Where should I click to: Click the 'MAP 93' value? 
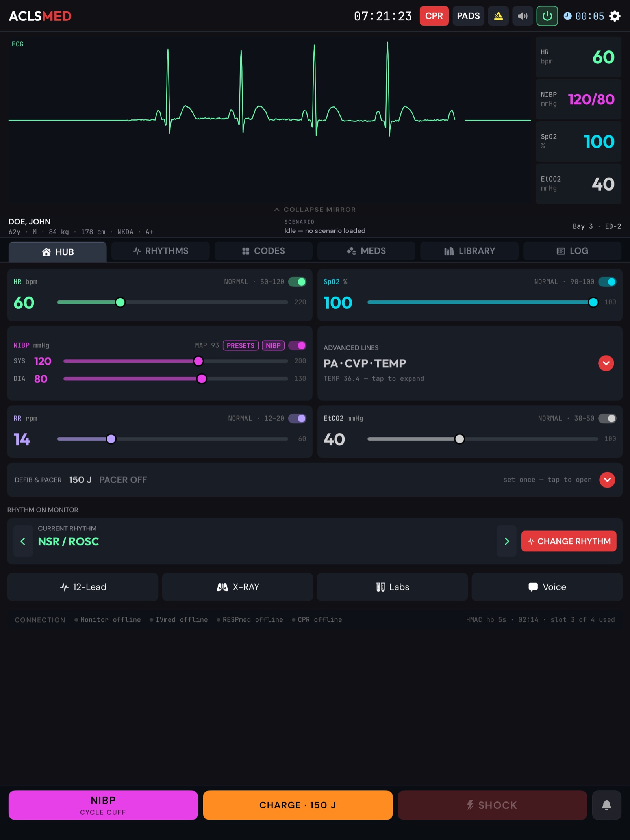point(207,345)
